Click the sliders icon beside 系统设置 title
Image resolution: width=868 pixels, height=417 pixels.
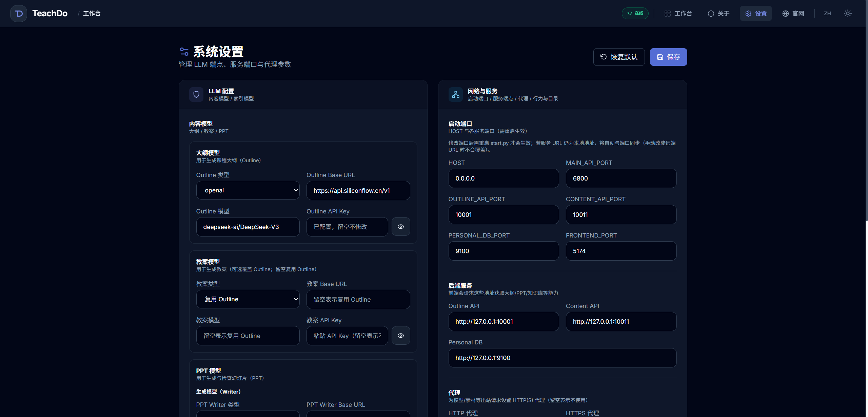184,51
